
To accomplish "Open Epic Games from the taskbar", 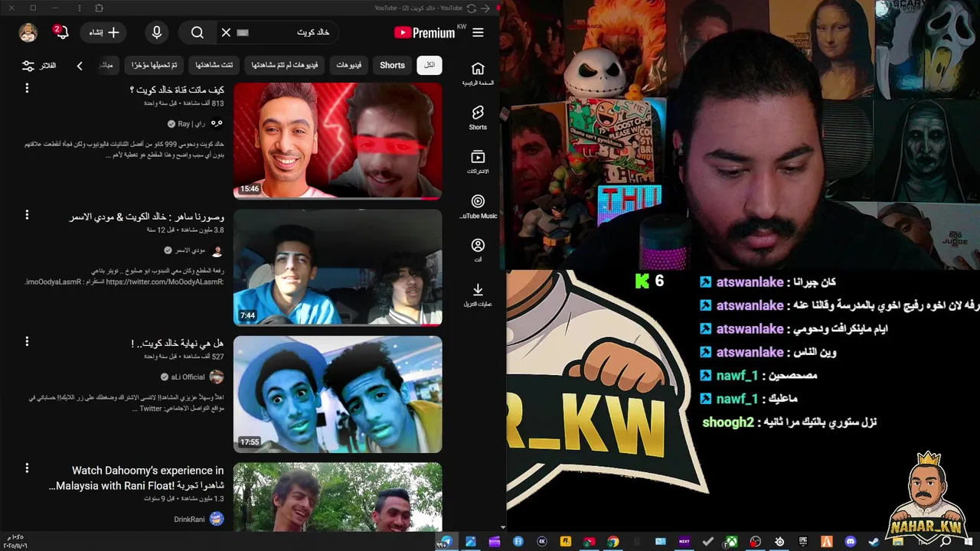I will [x=802, y=542].
